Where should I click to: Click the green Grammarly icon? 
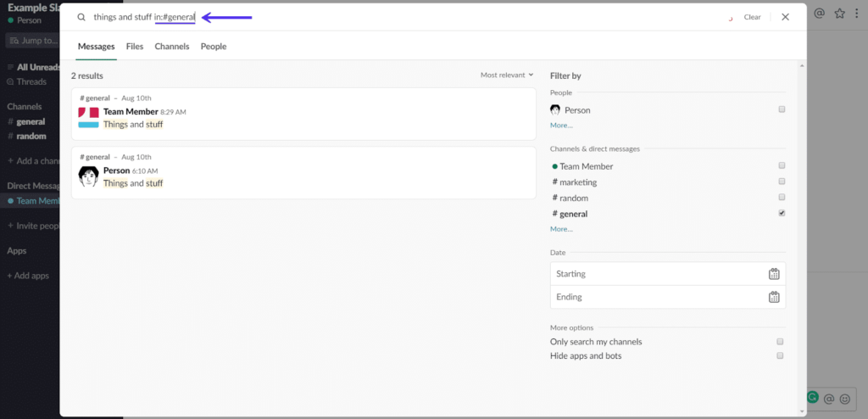[x=813, y=397]
